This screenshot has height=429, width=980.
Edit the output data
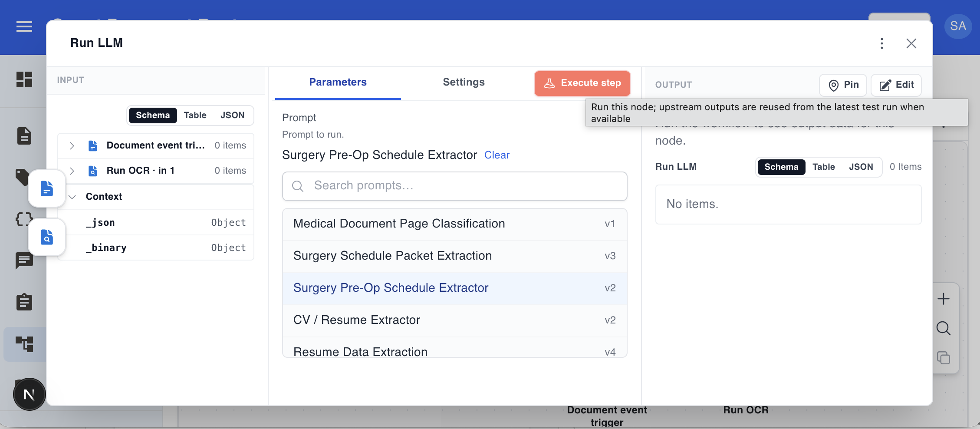pos(896,85)
